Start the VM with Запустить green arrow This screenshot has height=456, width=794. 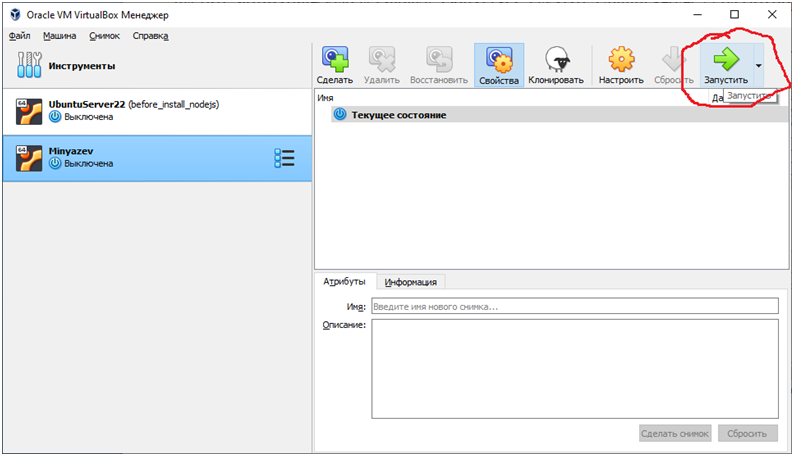coord(726,59)
